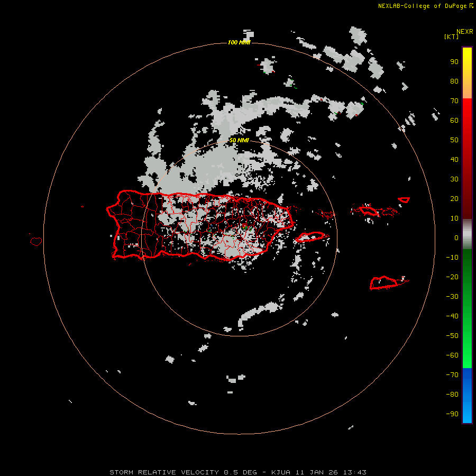
Task: Click the -80 value on velocity scale
Action: tap(452, 395)
